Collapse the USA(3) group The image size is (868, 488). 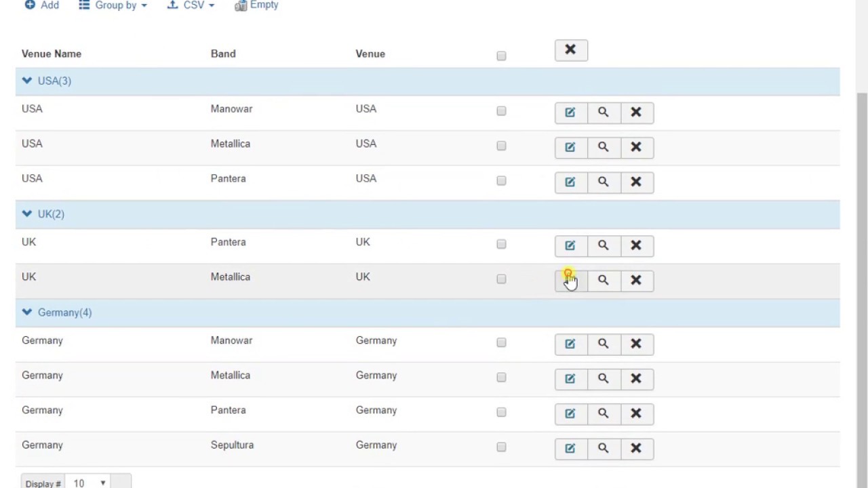click(x=27, y=81)
